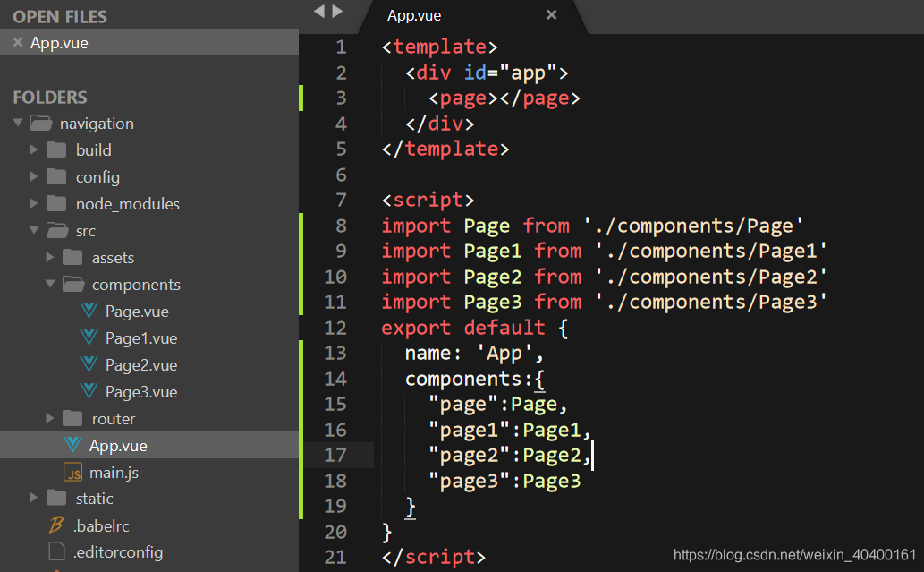Click the './components/Page1' import string
This screenshot has width=924, height=572.
coord(711,252)
